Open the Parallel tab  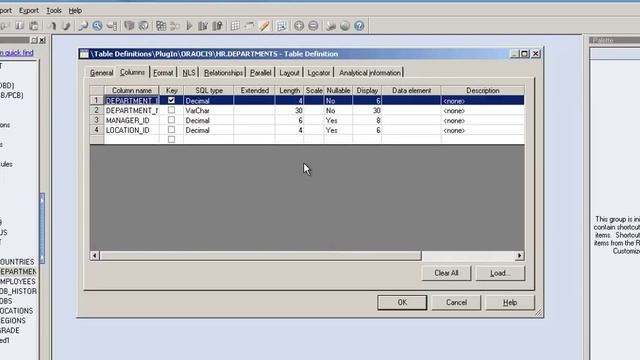click(260, 73)
